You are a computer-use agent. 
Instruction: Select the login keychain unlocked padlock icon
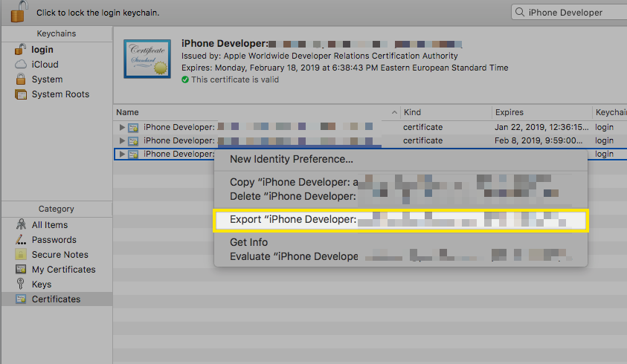click(x=20, y=50)
